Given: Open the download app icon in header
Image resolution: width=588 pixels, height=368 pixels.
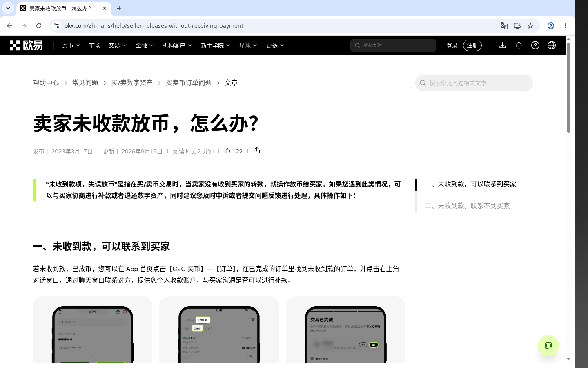Looking at the screenshot, I should [x=503, y=45].
